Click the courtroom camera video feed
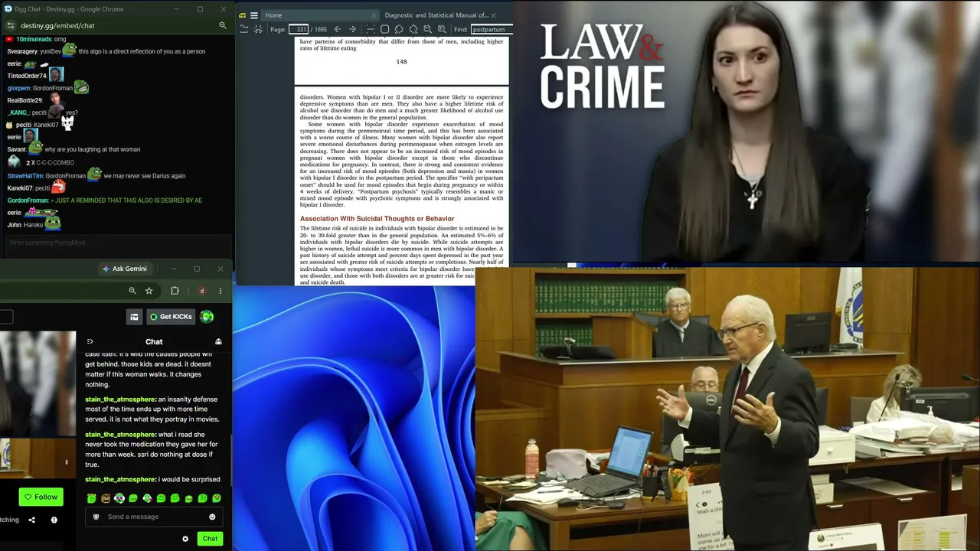The image size is (980, 551). point(727,409)
